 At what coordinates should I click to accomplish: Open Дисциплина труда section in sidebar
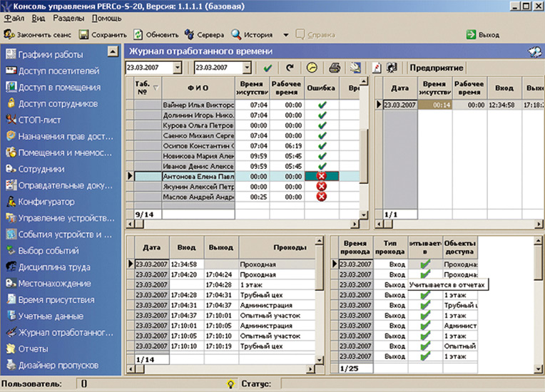pos(54,267)
